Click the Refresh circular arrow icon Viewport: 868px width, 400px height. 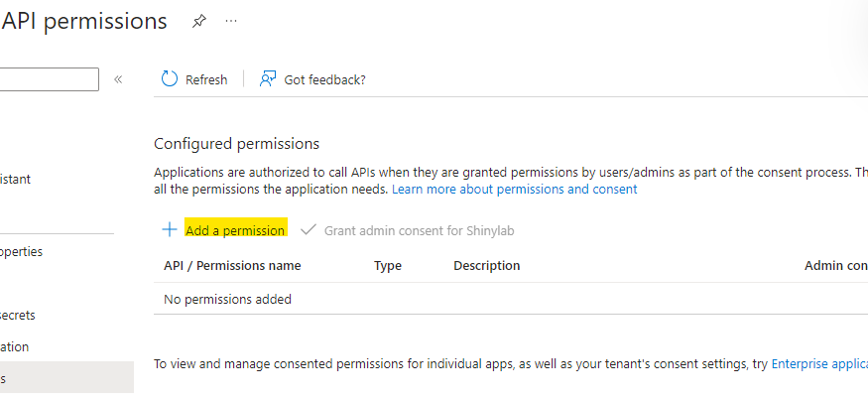[170, 79]
